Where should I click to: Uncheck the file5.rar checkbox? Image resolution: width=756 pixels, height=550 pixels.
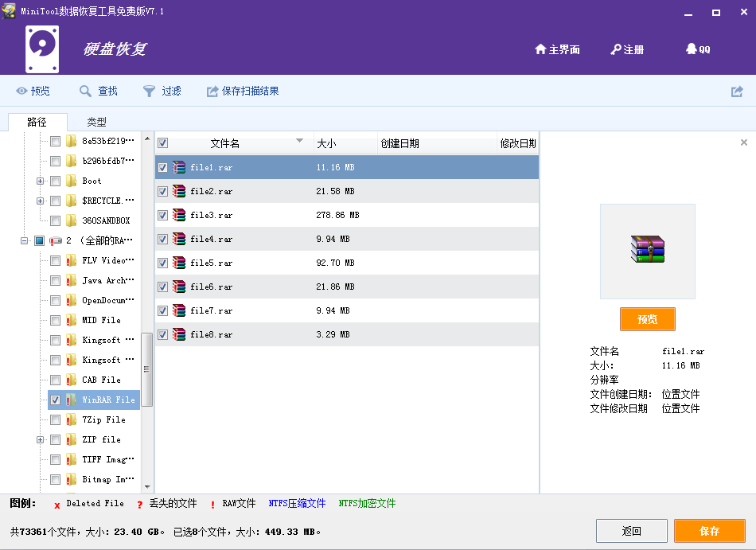(x=162, y=263)
